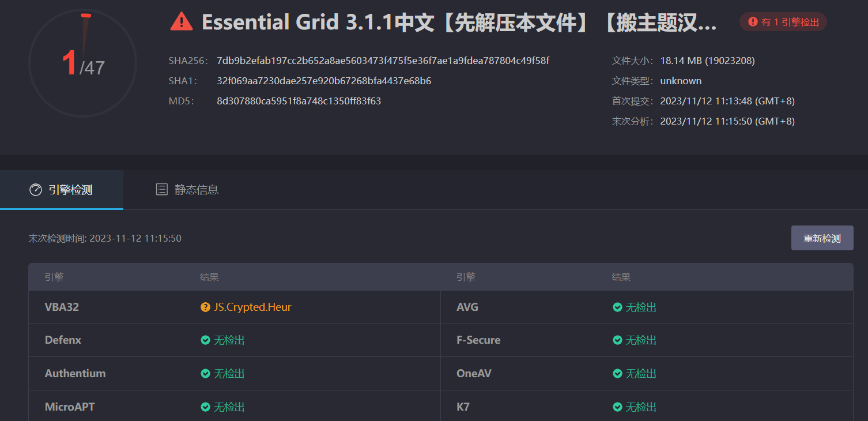The height and width of the screenshot is (421, 868).
Task: Click the list icon in 静态信息 tab
Action: pyautogui.click(x=162, y=190)
